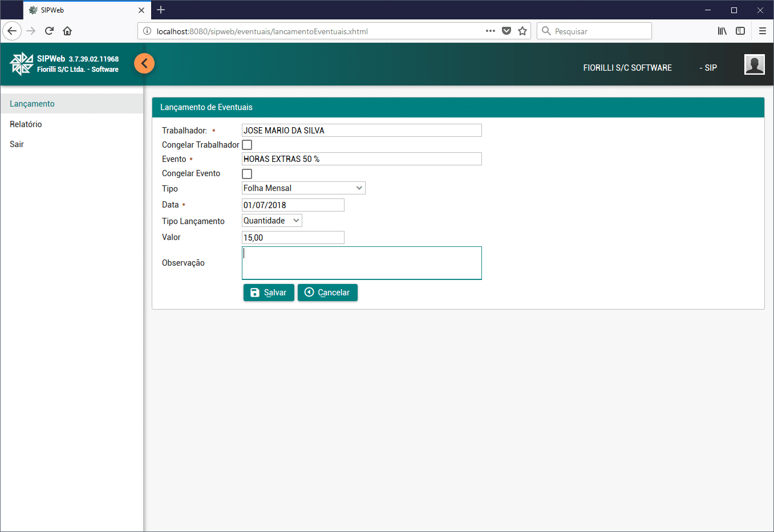Open the Tipo dropdown showing Folha Mensal
Screen dimensions: 774x532
(x=303, y=188)
